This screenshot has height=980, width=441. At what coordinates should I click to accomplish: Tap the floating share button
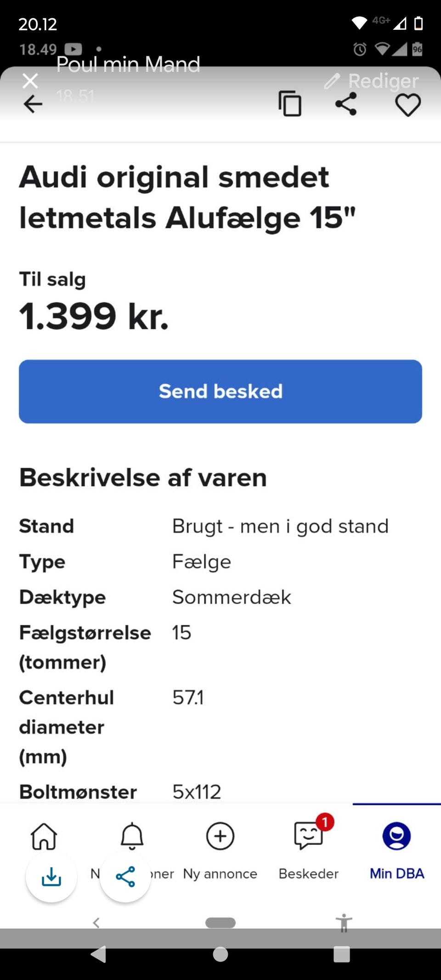(125, 877)
